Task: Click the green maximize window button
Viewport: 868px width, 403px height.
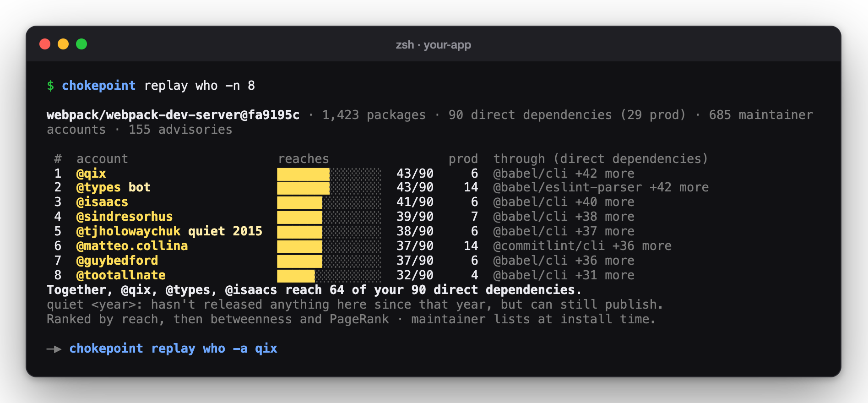Action: pyautogui.click(x=81, y=44)
